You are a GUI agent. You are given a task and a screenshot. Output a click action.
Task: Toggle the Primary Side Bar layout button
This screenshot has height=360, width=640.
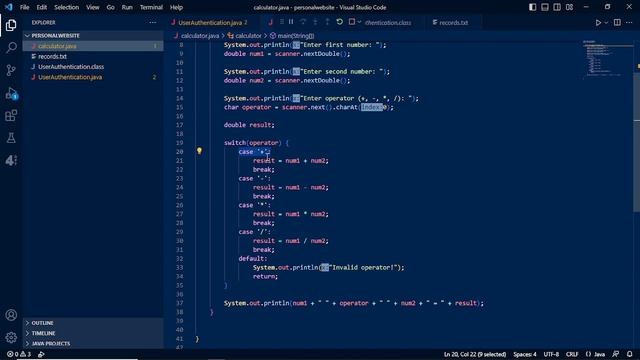click(x=532, y=7)
